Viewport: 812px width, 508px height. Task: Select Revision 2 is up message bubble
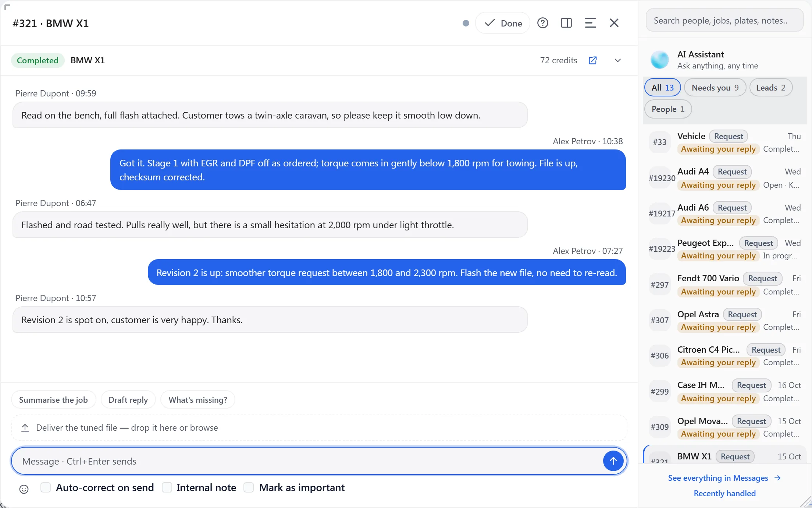(x=387, y=272)
